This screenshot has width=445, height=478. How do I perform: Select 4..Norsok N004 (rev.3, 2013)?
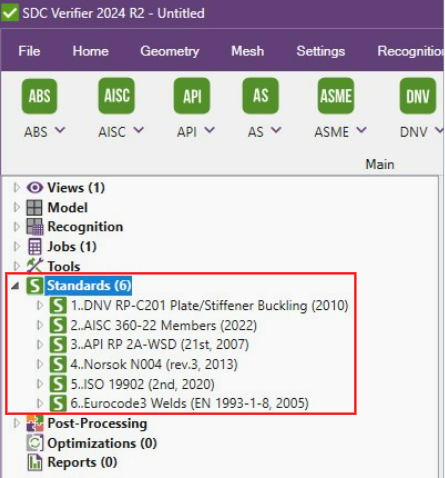coord(154,364)
